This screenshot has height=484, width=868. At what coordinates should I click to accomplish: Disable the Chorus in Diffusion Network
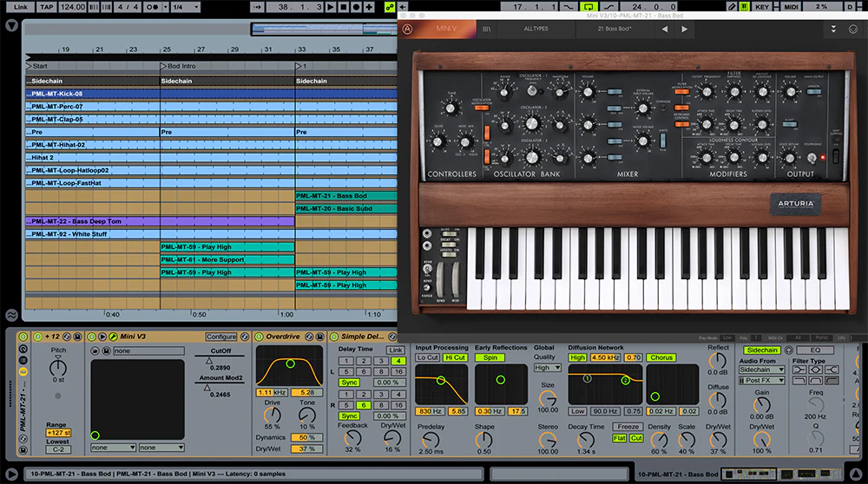(661, 357)
